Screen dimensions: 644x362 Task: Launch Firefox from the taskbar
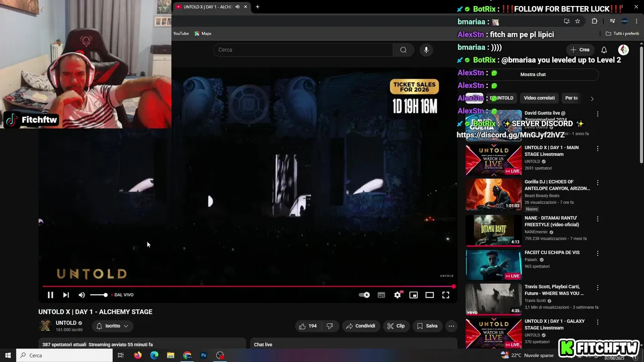138,355
